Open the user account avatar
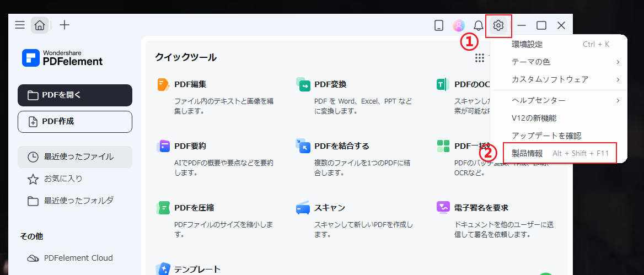Viewport: 644px width, 275px height. pyautogui.click(x=458, y=25)
